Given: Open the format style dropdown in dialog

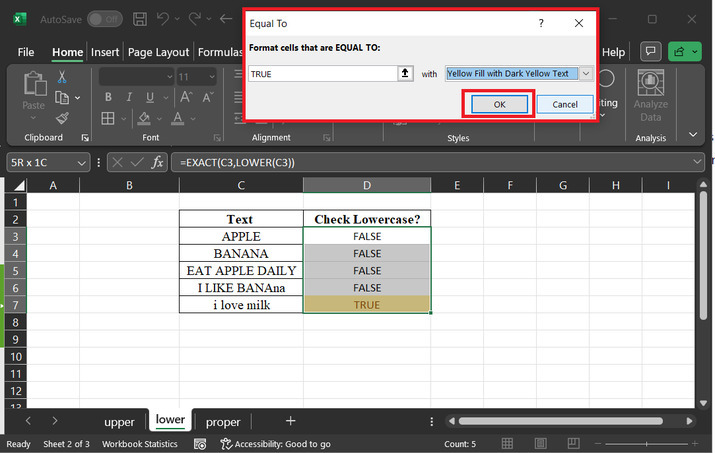Looking at the screenshot, I should coord(586,73).
